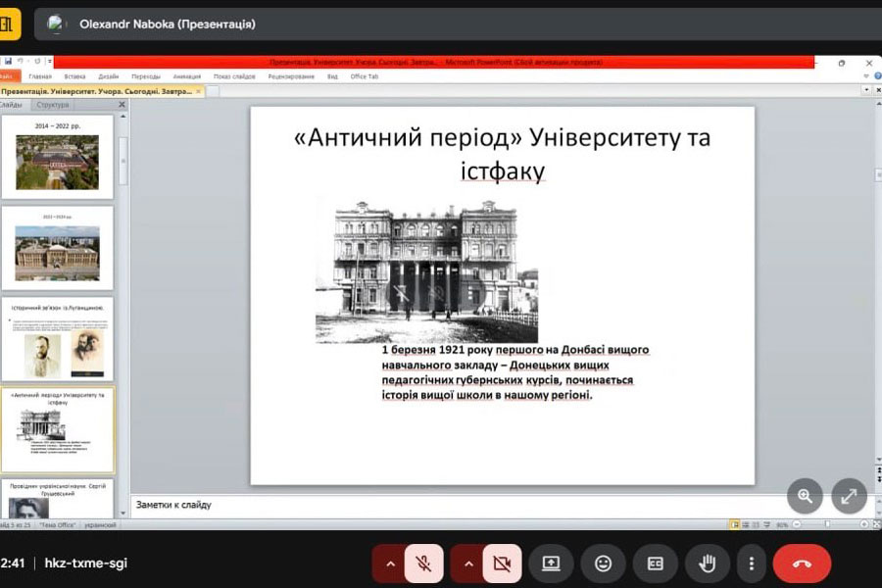Click the Save icon in PowerPoint toolbar
Screen dimensions: 882x588
(x=8, y=61)
